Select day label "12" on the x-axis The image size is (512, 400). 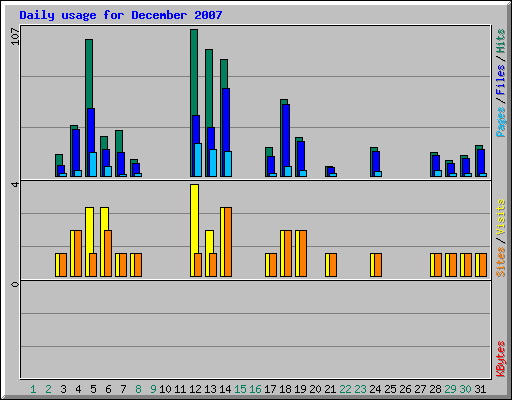point(195,389)
